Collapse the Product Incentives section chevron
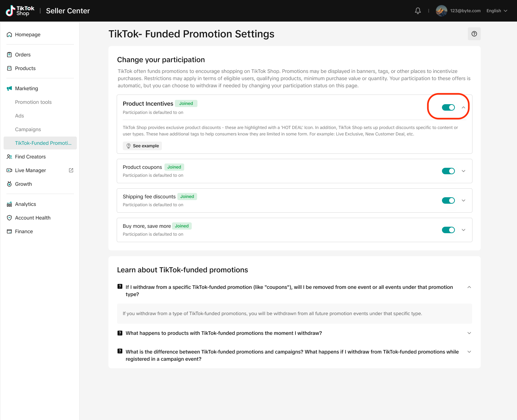The width and height of the screenshot is (517, 420). 464,107
